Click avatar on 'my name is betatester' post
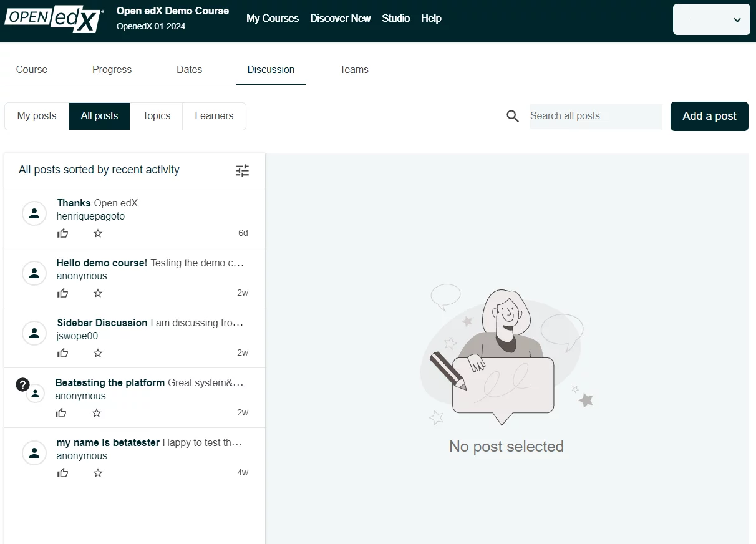 click(34, 453)
